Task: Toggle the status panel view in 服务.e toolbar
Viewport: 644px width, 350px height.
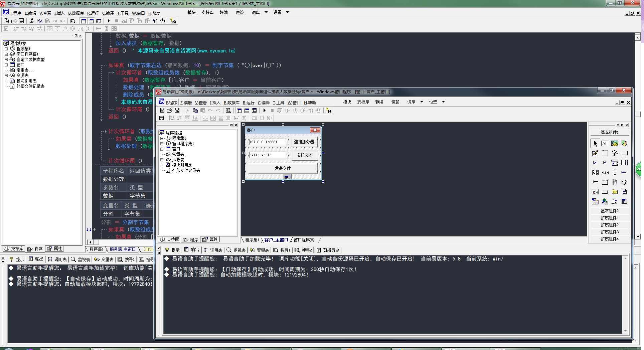Action: click(x=91, y=21)
